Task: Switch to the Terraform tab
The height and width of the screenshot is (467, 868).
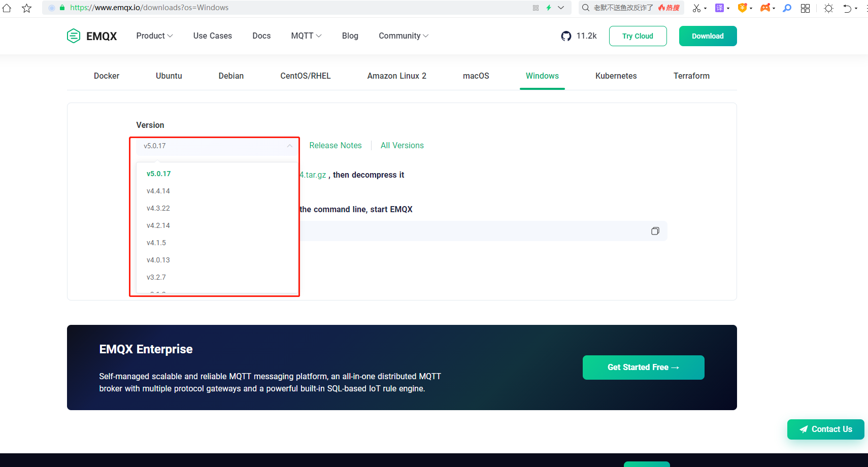Action: click(691, 76)
